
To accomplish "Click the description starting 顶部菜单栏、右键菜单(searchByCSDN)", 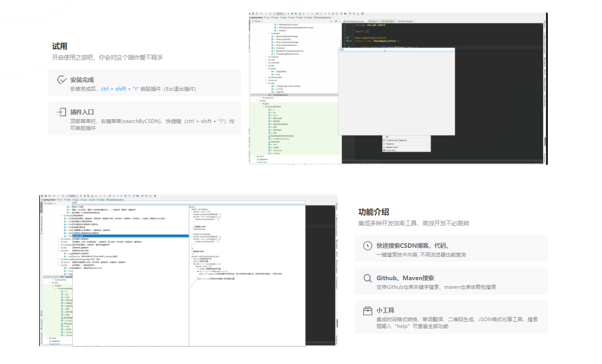I will 152,124.
